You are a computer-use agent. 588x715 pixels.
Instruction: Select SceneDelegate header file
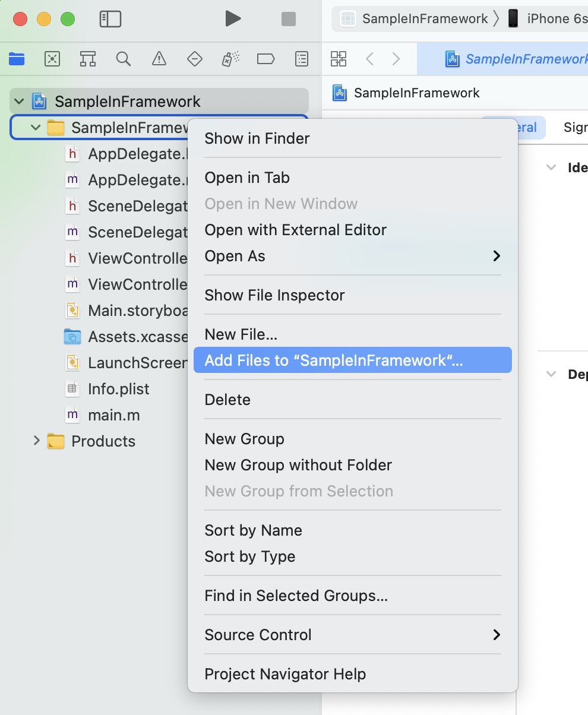(x=126, y=206)
